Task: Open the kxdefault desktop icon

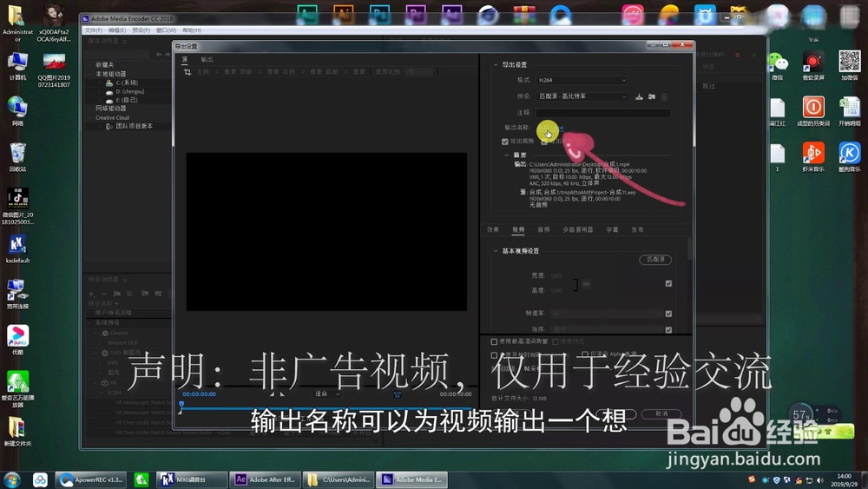Action: click(17, 248)
